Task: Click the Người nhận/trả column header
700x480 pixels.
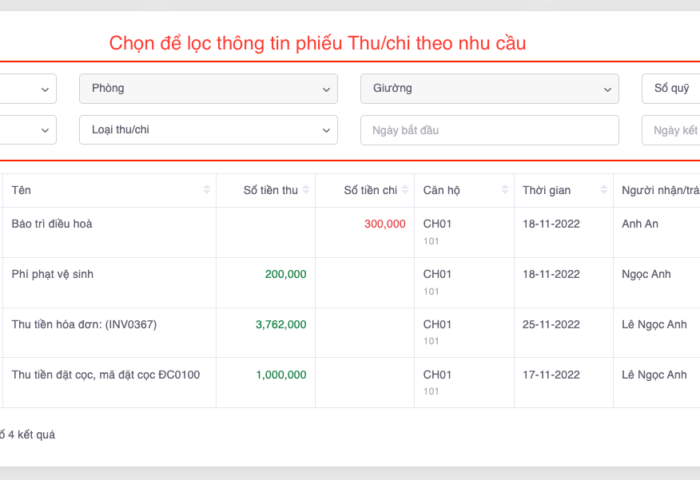Action: (x=658, y=190)
